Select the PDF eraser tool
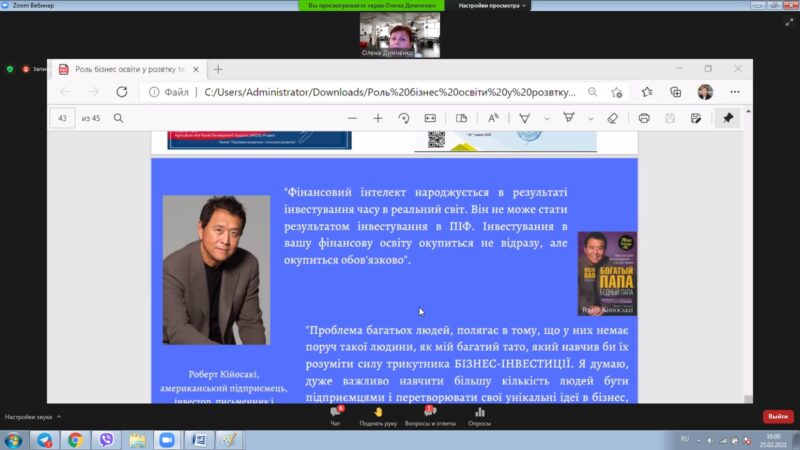Screen dimensions: 800x450 tap(614, 118)
